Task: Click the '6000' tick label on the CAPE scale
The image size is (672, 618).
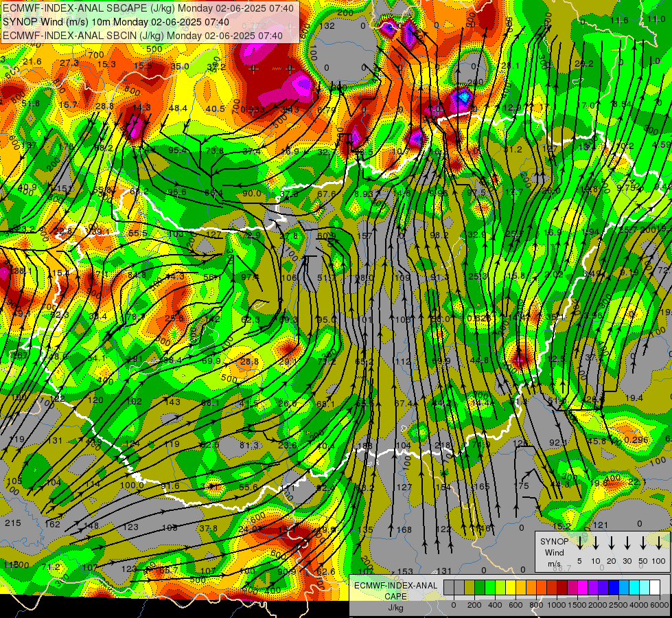Action: click(660, 605)
